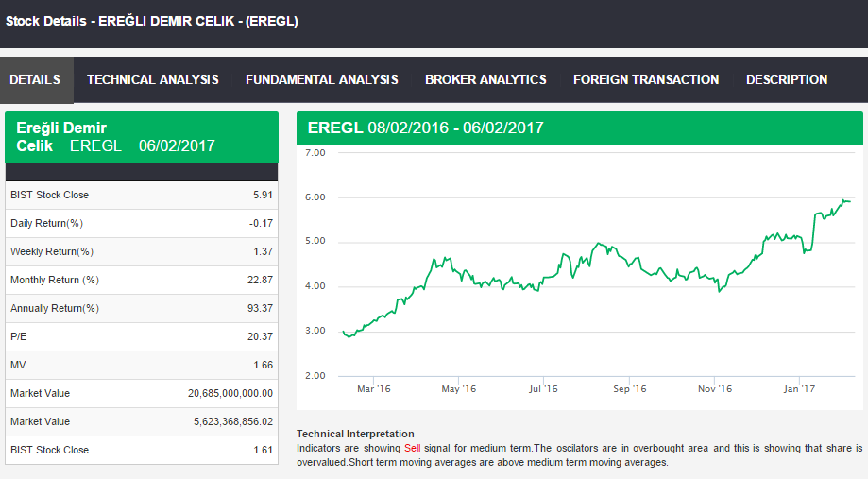
Task: Click the Jul '16 x-axis label
Action: [543, 388]
